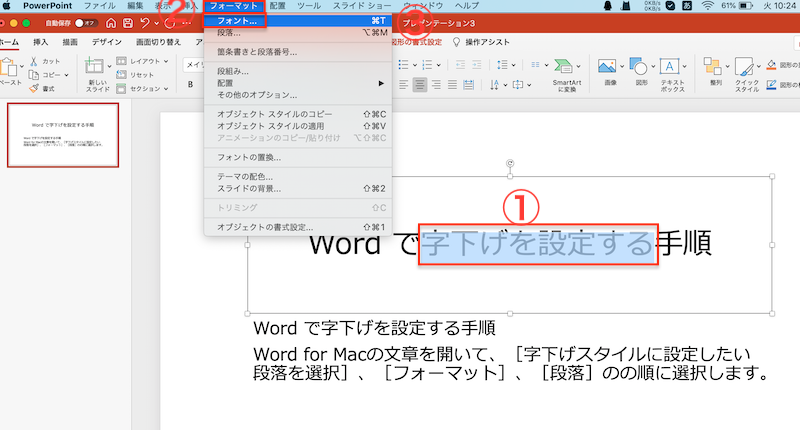Click the Paste clipboard icon
This screenshot has height=430, width=800.
click(x=8, y=67)
